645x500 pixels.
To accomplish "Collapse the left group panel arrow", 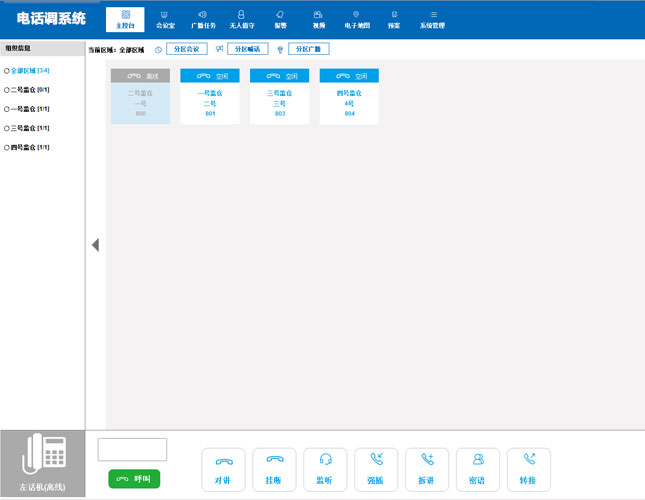I will (x=96, y=245).
